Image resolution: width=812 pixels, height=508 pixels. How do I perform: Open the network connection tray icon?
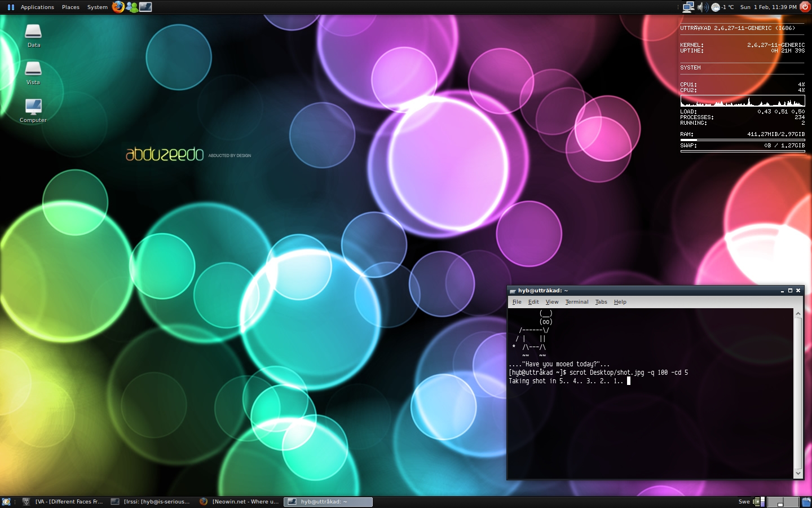pos(688,7)
